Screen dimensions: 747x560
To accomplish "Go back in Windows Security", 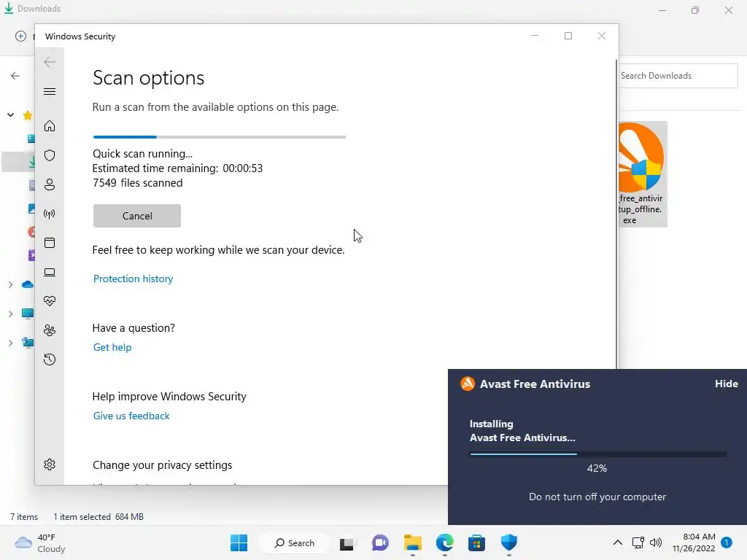I will coord(50,62).
